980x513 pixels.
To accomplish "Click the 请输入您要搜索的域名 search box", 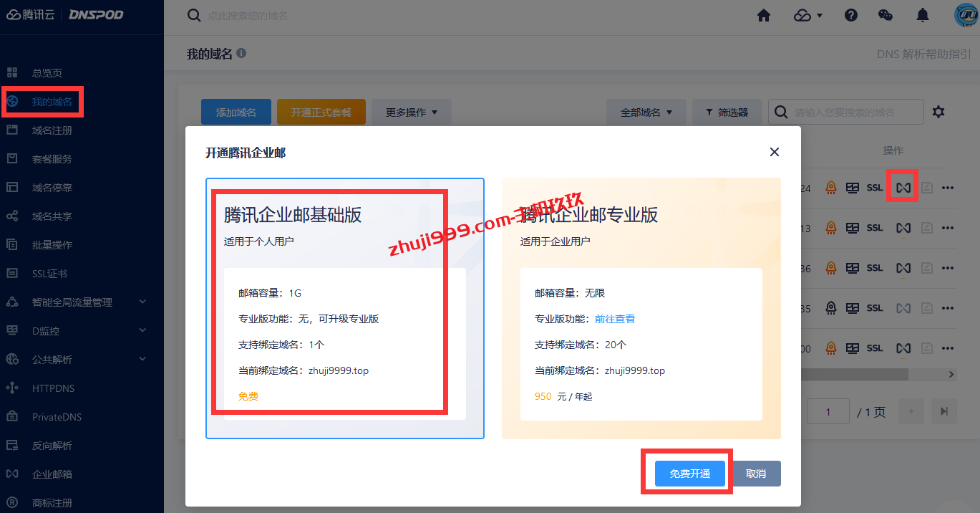I will pyautogui.click(x=846, y=112).
